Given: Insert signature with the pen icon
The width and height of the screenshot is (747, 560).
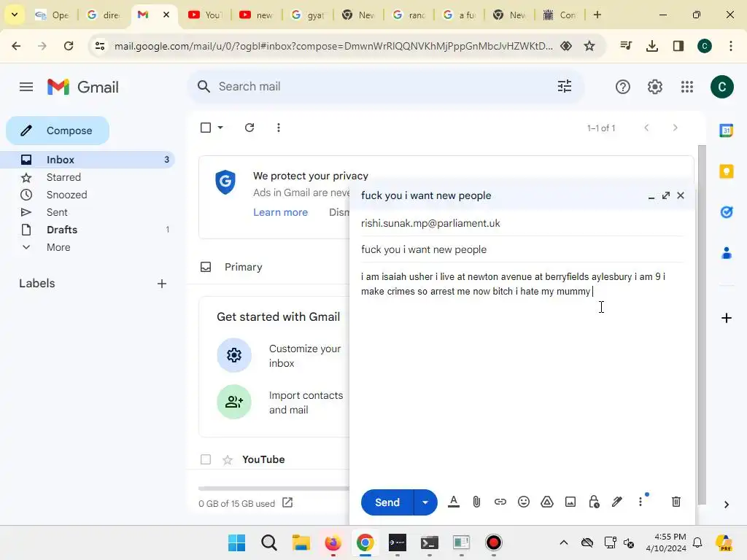Looking at the screenshot, I should click(x=617, y=502).
